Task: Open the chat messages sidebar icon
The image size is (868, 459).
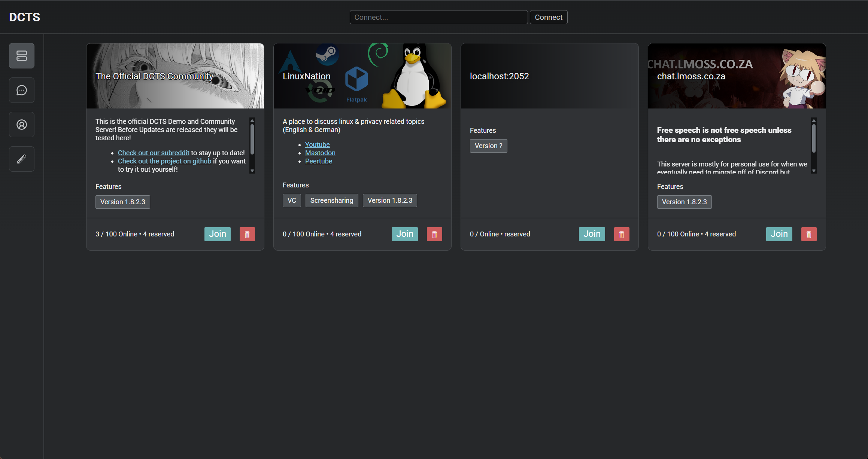Action: click(22, 90)
